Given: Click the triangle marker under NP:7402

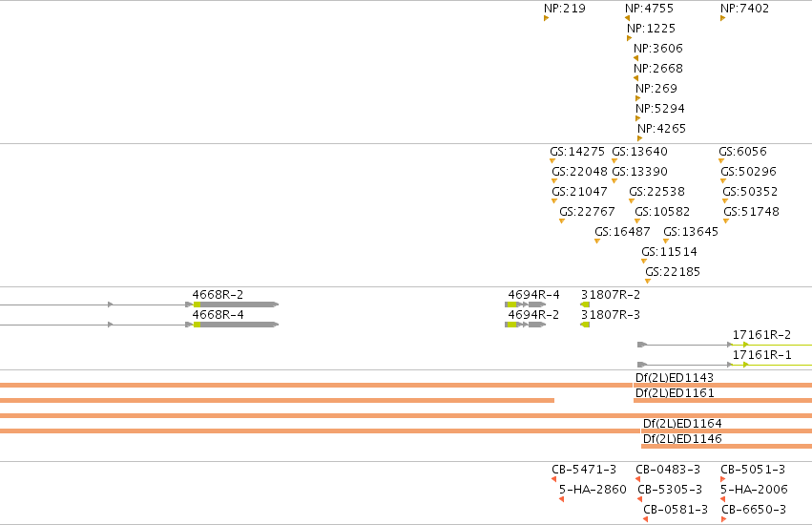Looking at the screenshot, I should click(722, 18).
